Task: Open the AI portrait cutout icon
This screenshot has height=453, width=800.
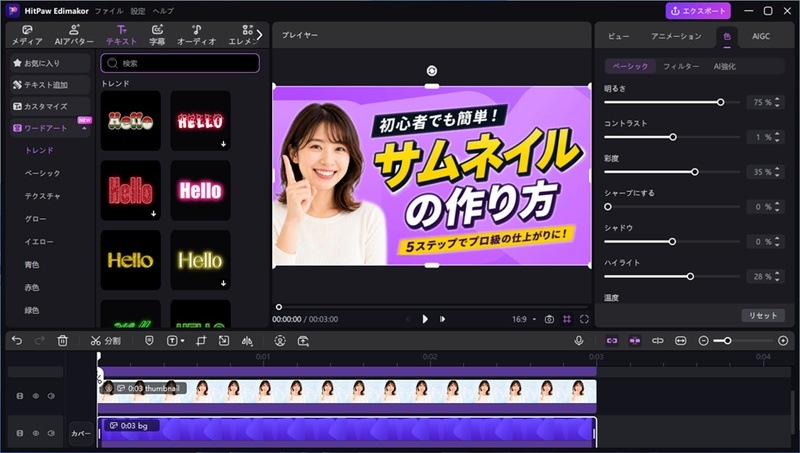Action: tap(280, 340)
